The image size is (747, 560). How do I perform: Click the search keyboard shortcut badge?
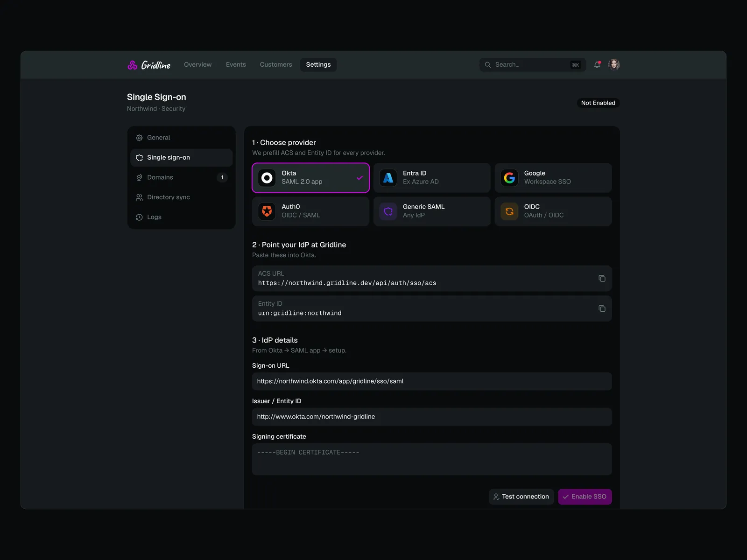(x=575, y=65)
